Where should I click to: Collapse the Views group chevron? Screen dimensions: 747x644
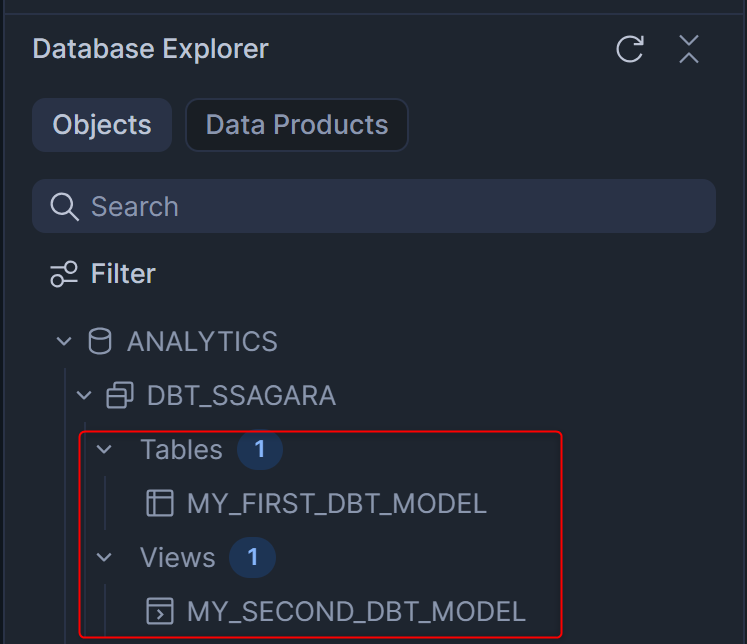[105, 557]
